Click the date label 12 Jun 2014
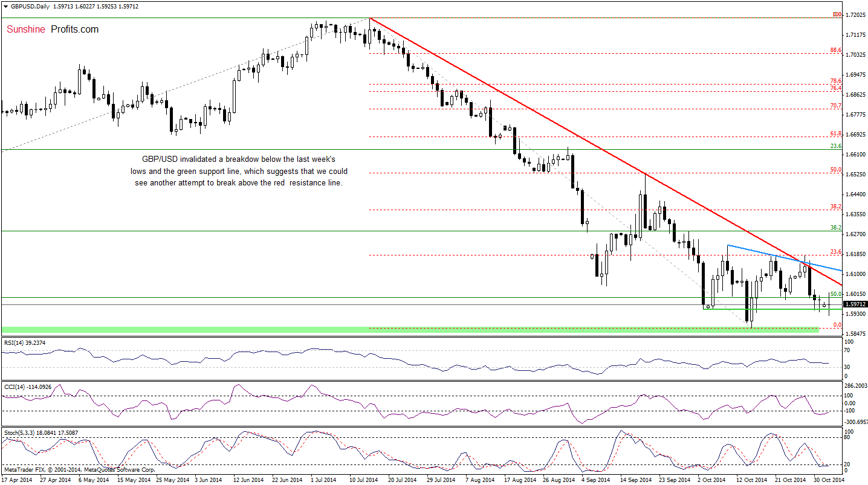The height and width of the screenshot is (485, 868). click(x=248, y=480)
